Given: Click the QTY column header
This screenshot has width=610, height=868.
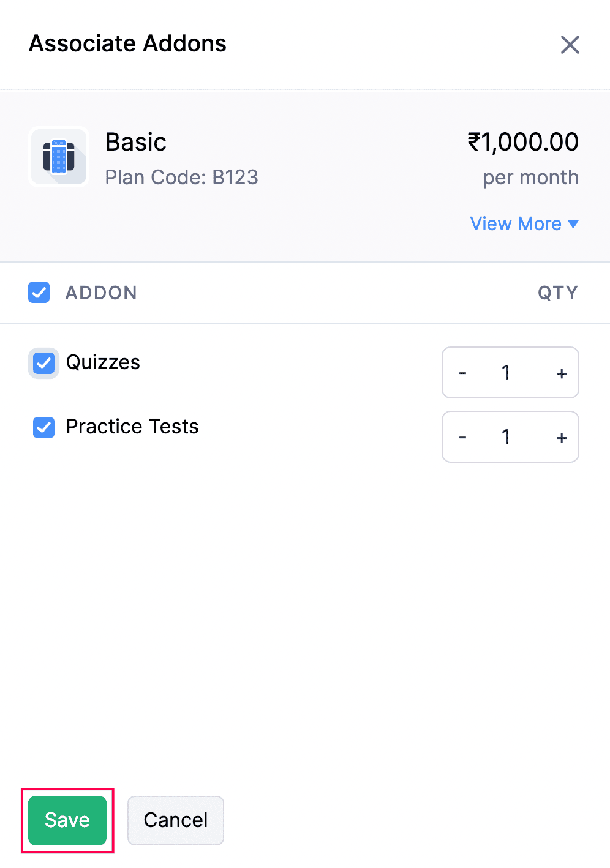Looking at the screenshot, I should coord(557,293).
